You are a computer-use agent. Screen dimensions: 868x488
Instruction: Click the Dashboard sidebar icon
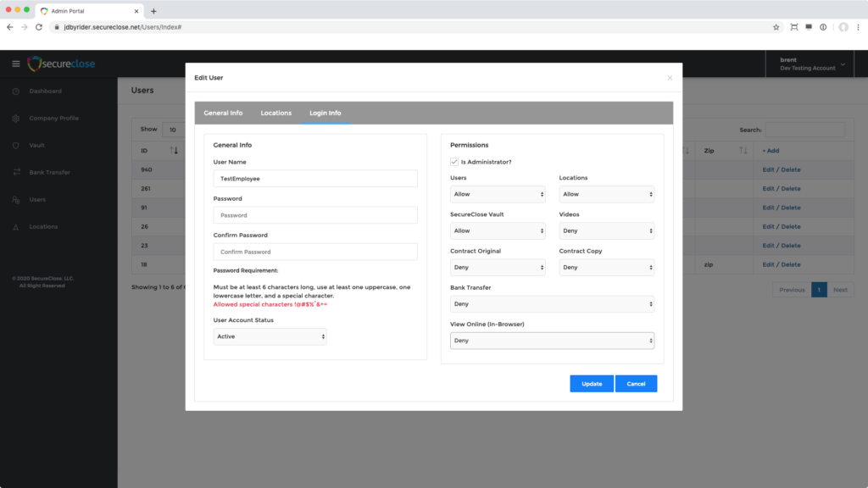[x=16, y=91]
